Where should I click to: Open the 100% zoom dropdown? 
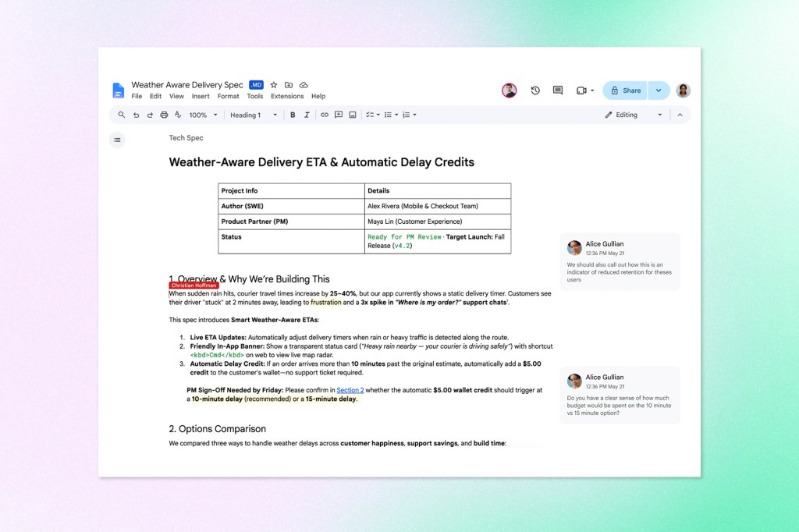click(204, 115)
